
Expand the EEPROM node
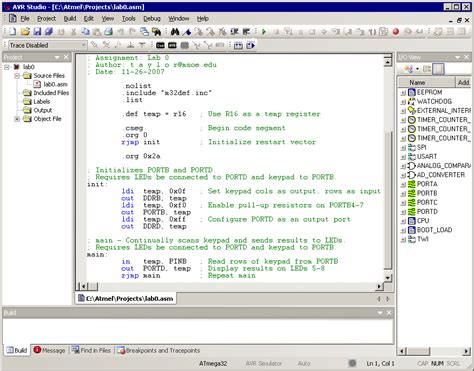403,93
